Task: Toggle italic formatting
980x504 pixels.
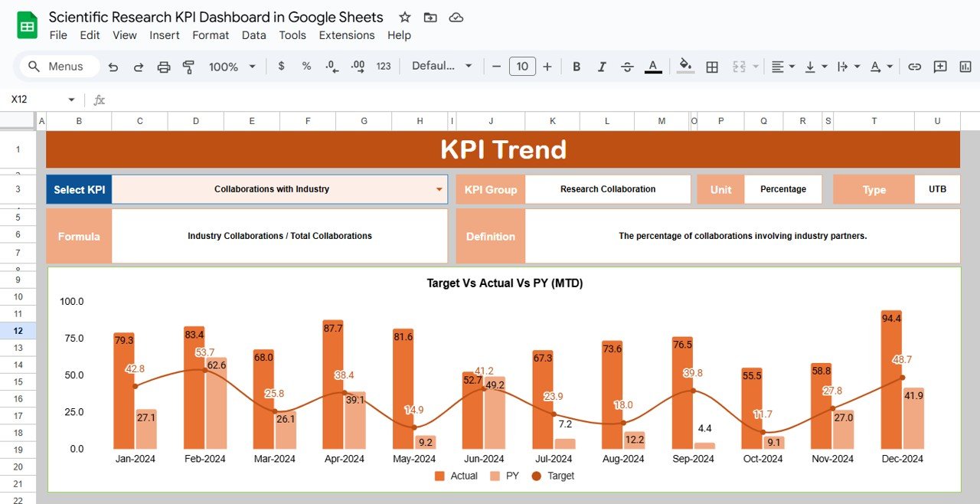Action: point(602,67)
